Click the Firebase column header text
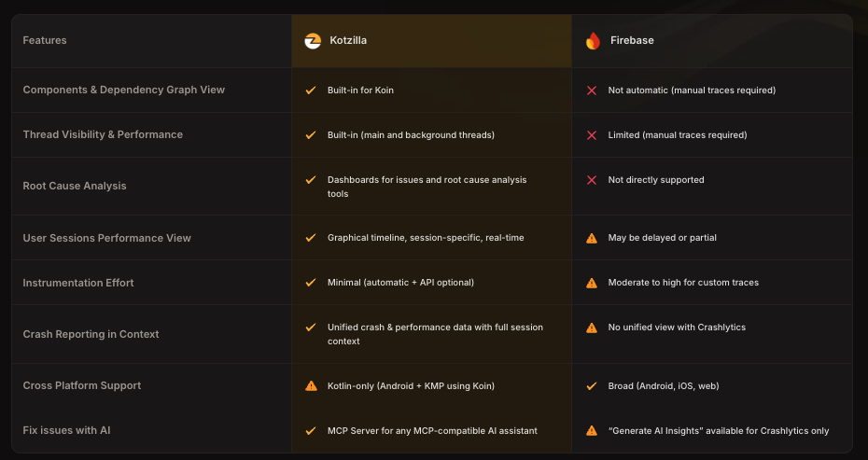Image resolution: width=868 pixels, height=460 pixels. [632, 40]
